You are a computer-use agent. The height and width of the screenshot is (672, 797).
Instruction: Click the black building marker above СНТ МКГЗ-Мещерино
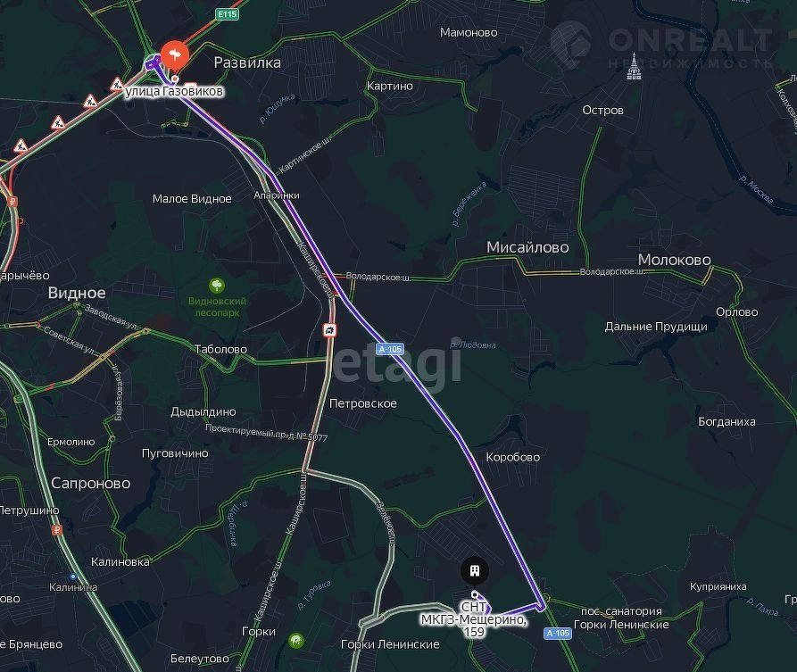(x=475, y=570)
